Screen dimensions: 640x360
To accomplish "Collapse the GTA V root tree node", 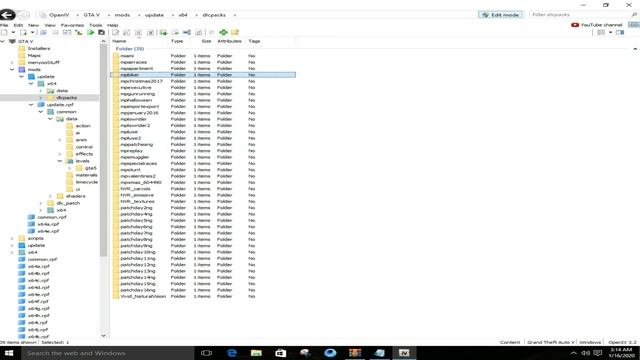I will coord(3,41).
